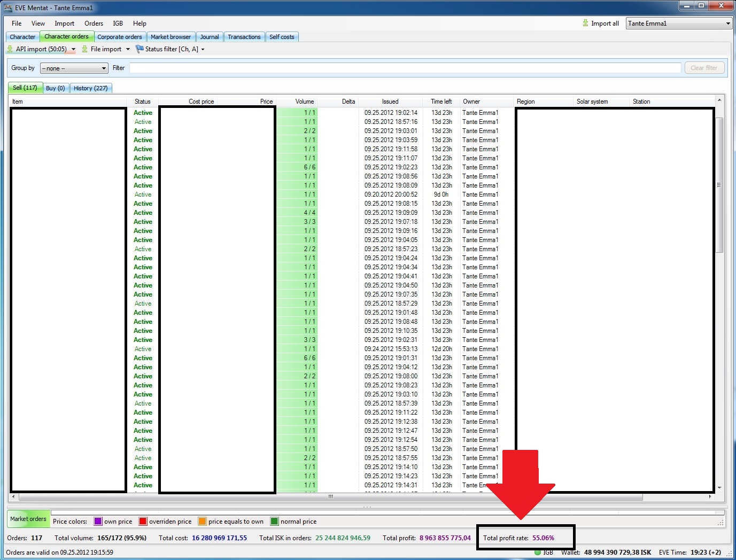Click the EVE Mentat title bar icon
This screenshot has height=560, width=736.
[x=8, y=7]
